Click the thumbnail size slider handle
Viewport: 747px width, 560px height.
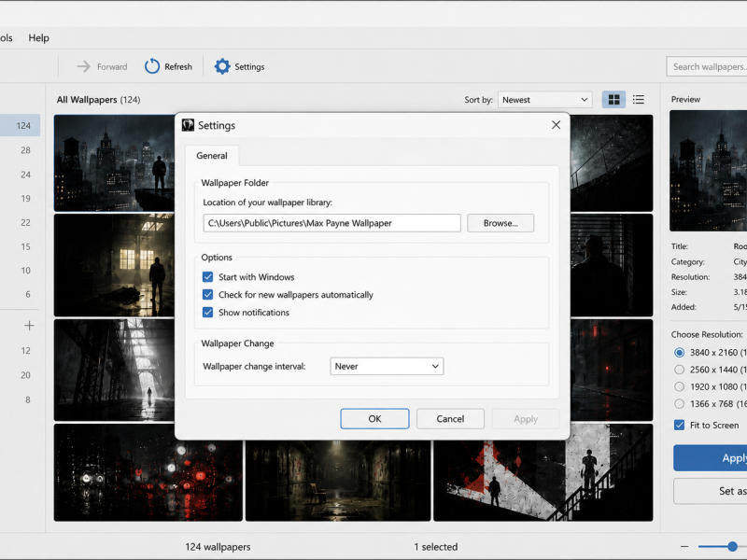point(732,547)
